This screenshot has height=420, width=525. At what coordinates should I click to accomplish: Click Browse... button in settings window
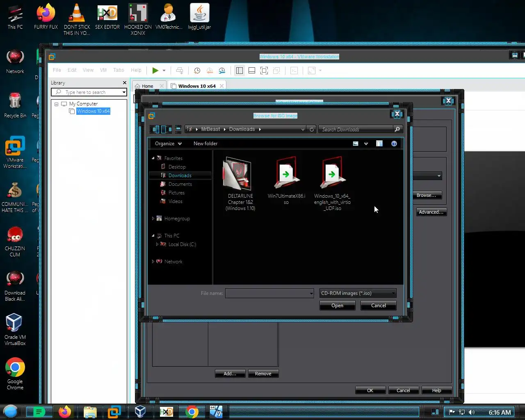pos(427,195)
